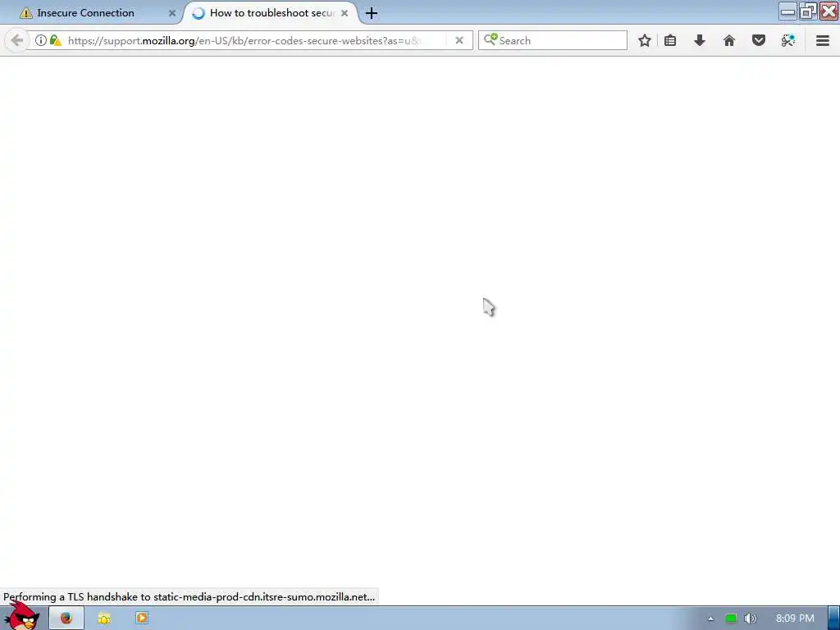Bookmark this page with the star icon
Image resolution: width=840 pixels, height=630 pixels.
pos(645,40)
